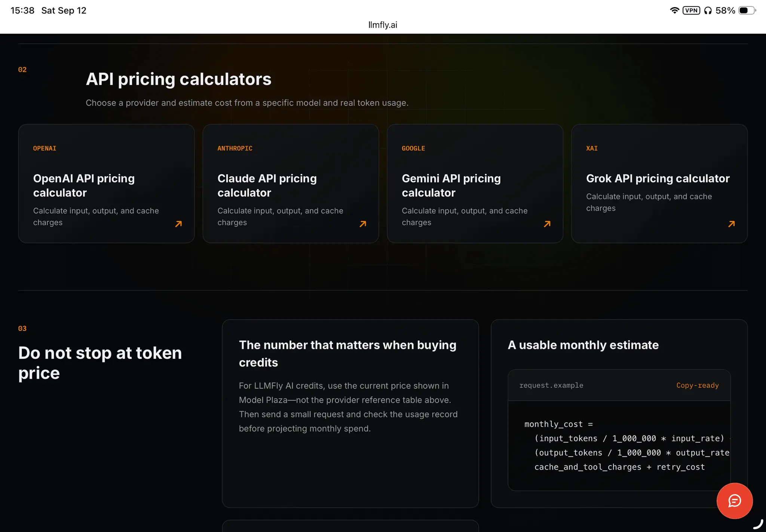Click the 'Do not stop at token price' heading
The width and height of the screenshot is (766, 532).
[100, 363]
